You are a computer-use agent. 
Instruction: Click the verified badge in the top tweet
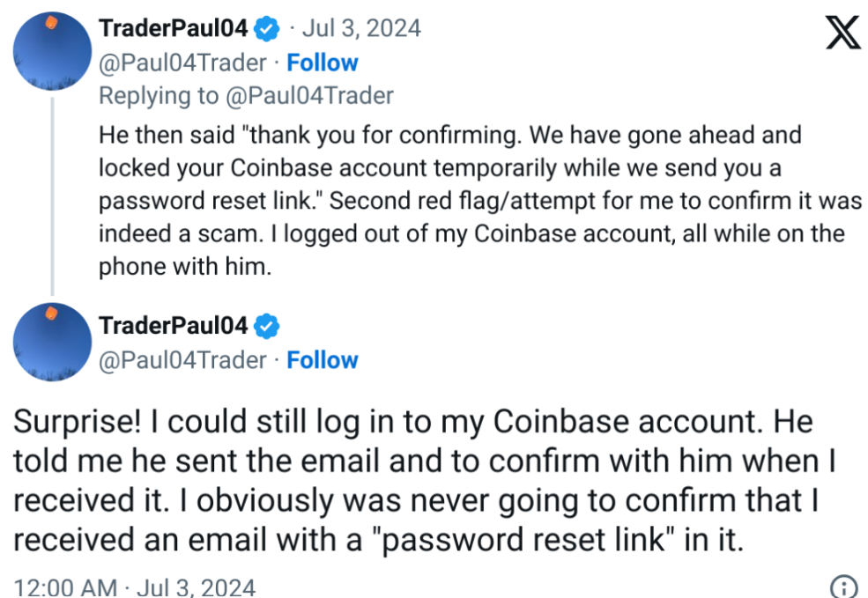[x=267, y=29]
